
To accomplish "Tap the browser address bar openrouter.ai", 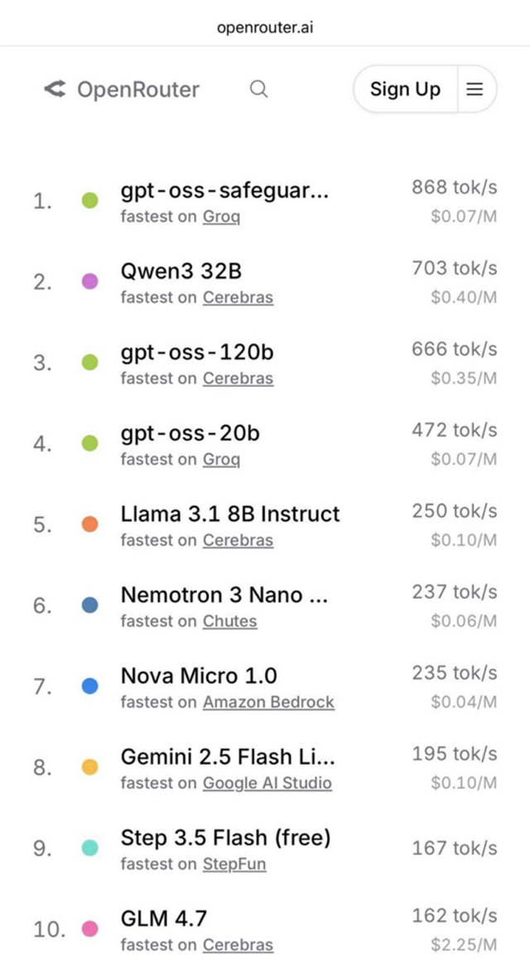I will [x=265, y=28].
